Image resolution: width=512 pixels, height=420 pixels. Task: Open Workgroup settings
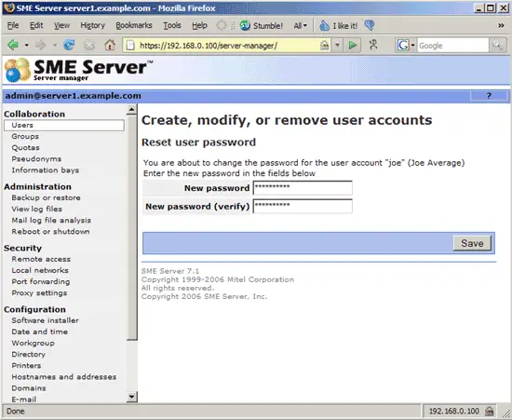click(x=33, y=343)
